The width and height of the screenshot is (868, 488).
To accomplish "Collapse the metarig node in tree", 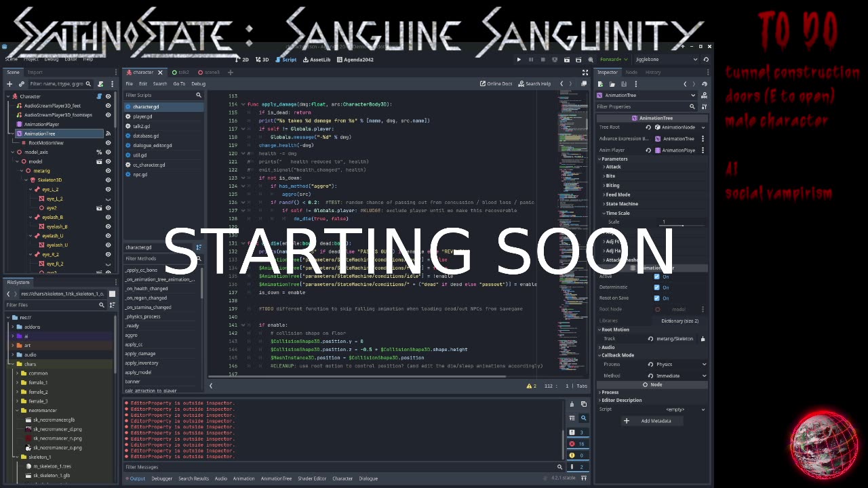I will coord(22,171).
